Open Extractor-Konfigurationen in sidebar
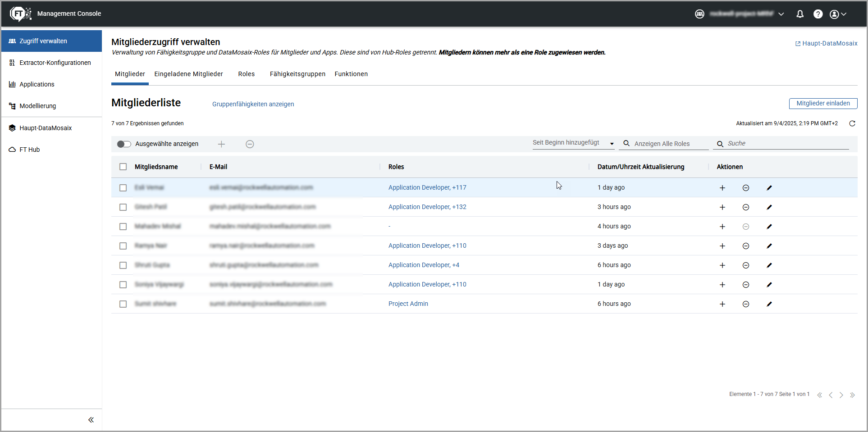The height and width of the screenshot is (432, 868). [x=55, y=63]
